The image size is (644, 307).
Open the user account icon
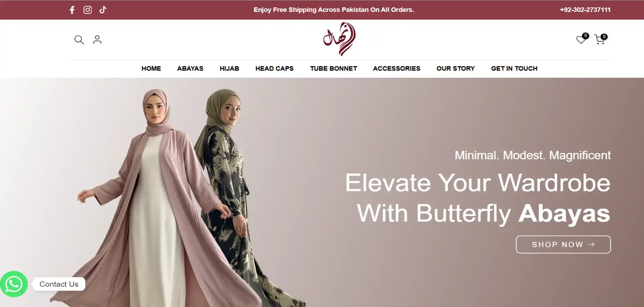click(x=97, y=40)
